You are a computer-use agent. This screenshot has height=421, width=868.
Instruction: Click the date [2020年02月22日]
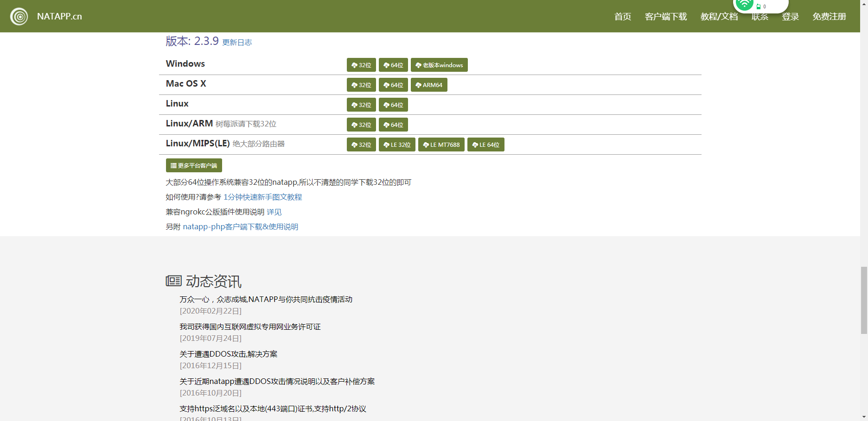(x=211, y=311)
